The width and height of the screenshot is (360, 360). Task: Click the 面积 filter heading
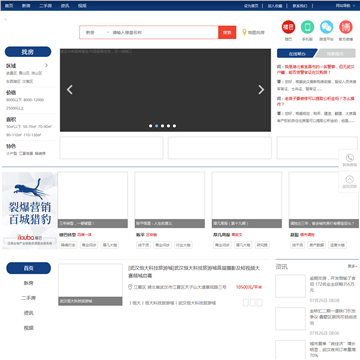click(11, 119)
